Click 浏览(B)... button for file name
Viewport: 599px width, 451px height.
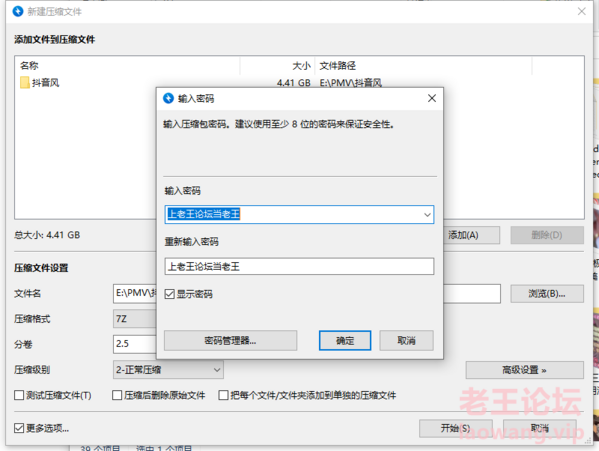point(547,294)
